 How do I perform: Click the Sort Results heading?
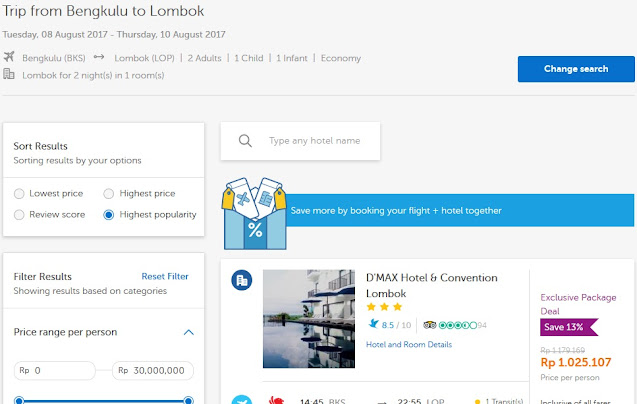41,146
